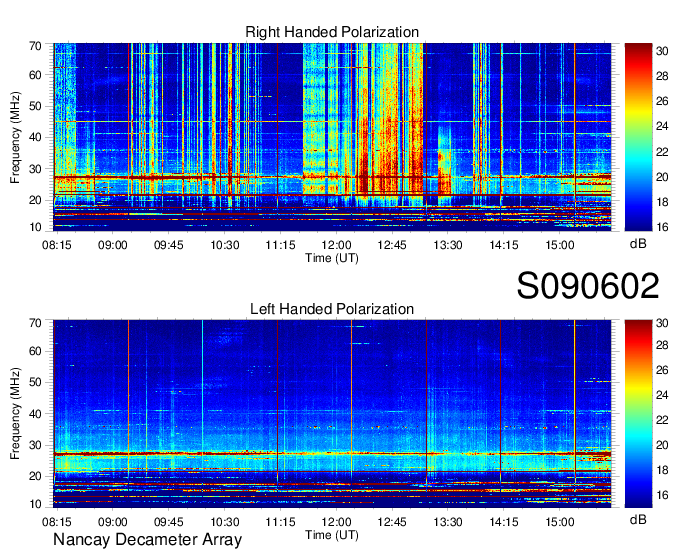680x552 pixels.
Task: Select the 16 dB value on Left Handed colorbar
Action: point(662,495)
